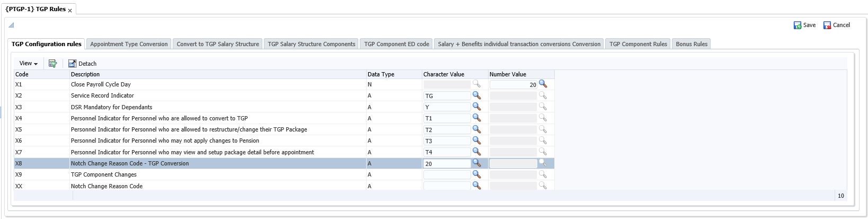Open the Number Value lookup for row X1
This screenshot has width=868, height=219.
point(543,84)
